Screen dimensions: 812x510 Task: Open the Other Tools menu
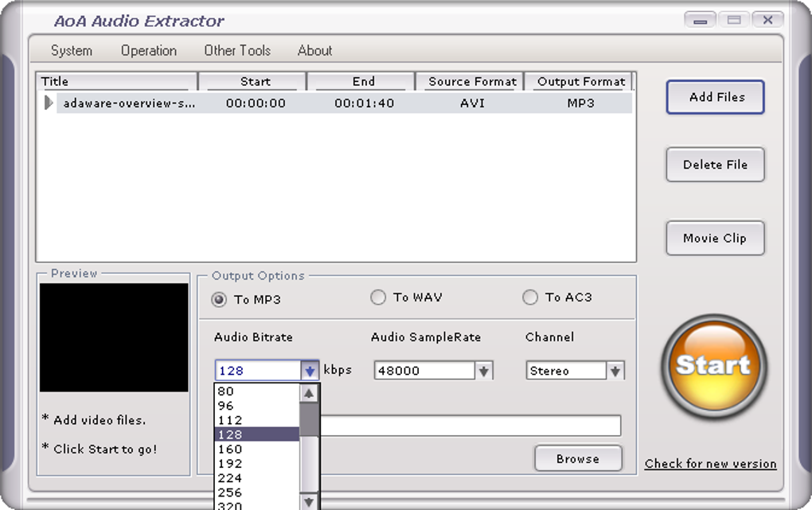(237, 50)
